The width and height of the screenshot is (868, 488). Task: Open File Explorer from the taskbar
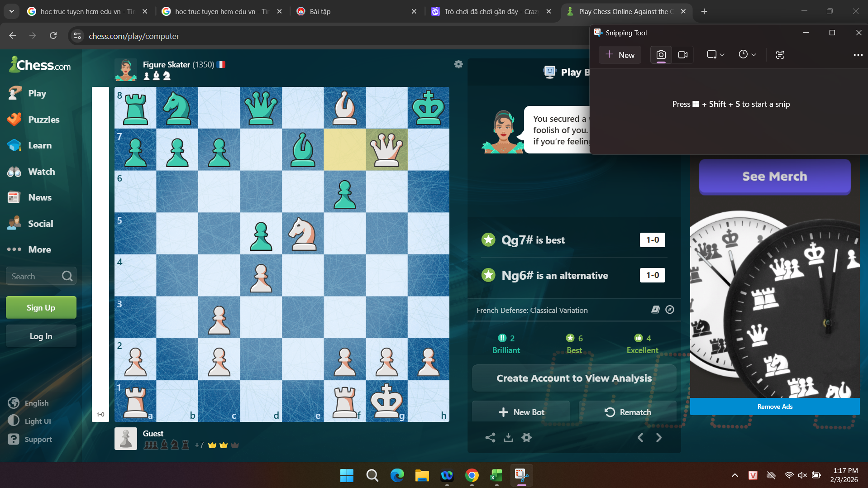click(422, 475)
